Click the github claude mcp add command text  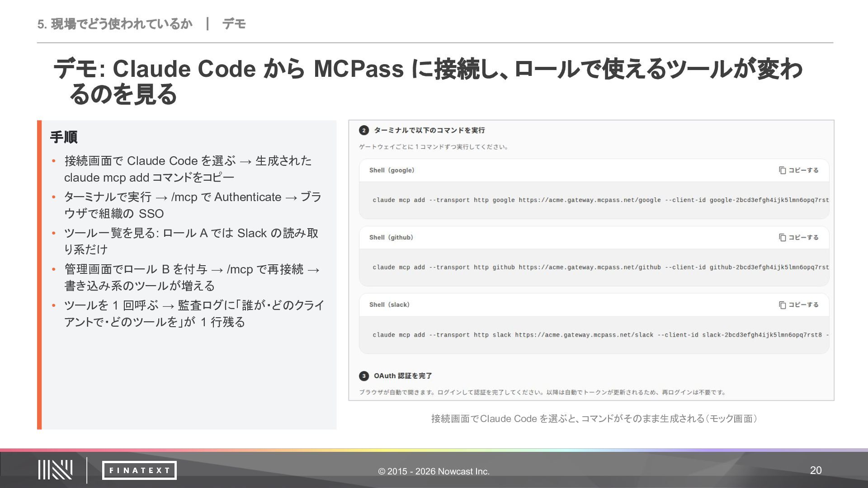(x=601, y=267)
